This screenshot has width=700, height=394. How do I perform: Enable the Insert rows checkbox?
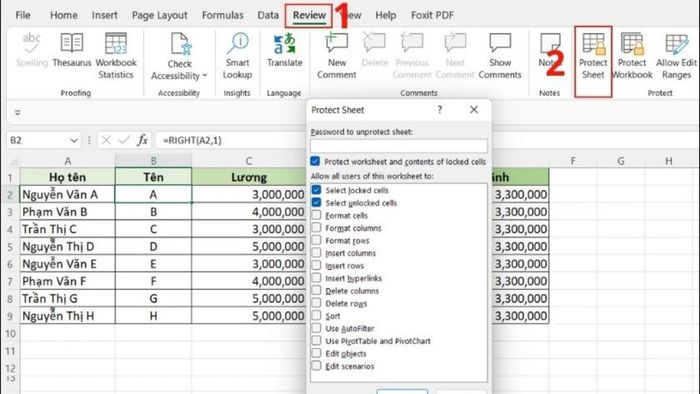[x=316, y=265]
